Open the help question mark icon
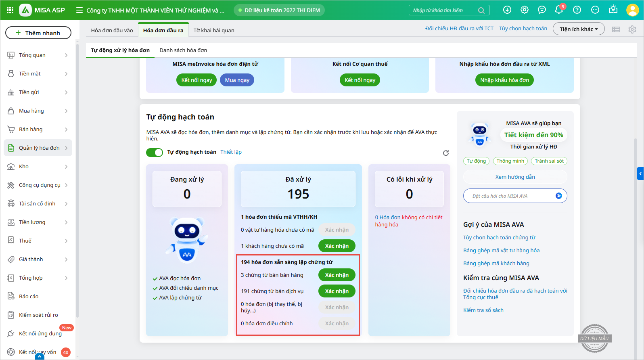This screenshot has height=360, width=644. pyautogui.click(x=577, y=10)
